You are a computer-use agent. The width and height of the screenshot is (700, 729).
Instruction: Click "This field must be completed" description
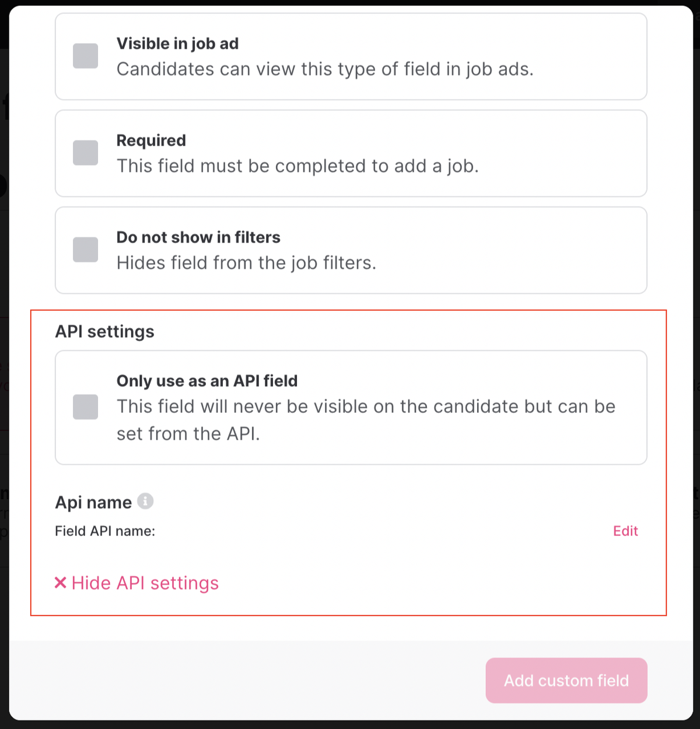(297, 166)
